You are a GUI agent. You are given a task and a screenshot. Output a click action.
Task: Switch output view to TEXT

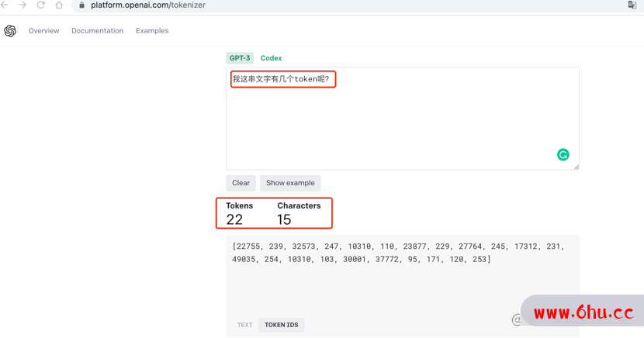(244, 325)
